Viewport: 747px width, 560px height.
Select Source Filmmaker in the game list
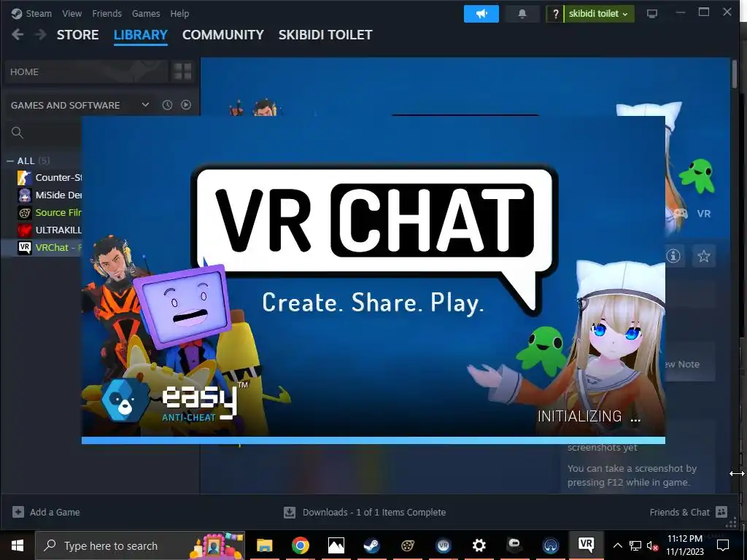50,213
